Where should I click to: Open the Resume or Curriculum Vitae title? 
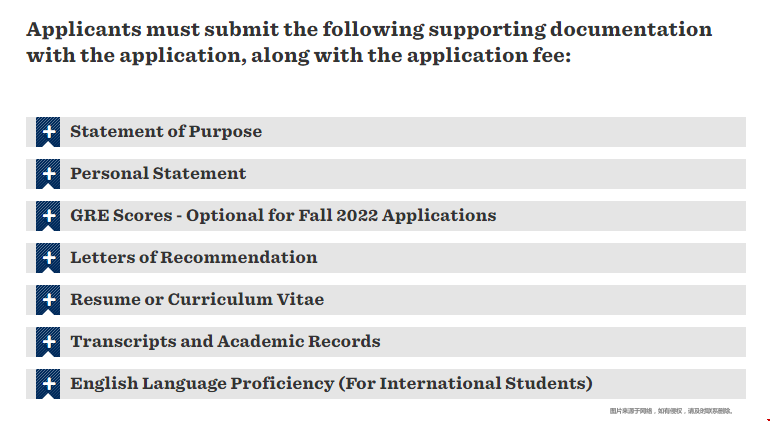click(197, 300)
